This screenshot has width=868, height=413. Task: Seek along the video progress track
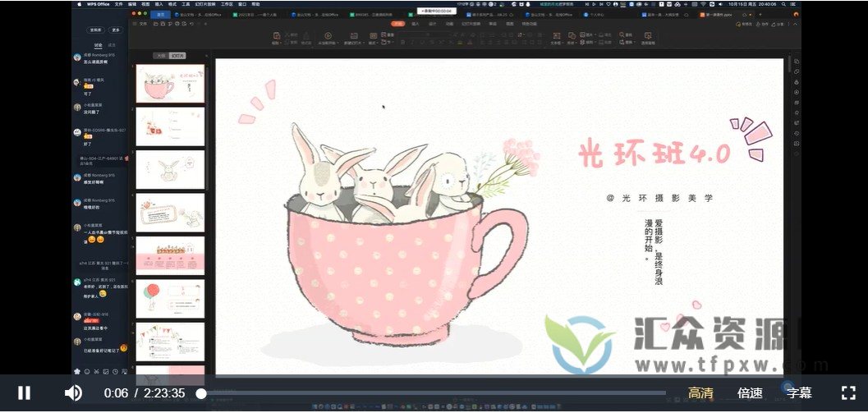(434, 393)
